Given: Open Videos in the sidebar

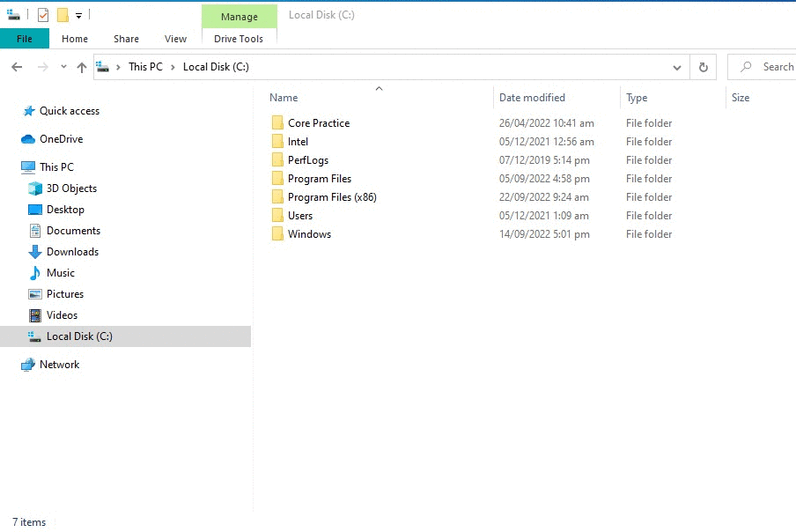Looking at the screenshot, I should 62,315.
